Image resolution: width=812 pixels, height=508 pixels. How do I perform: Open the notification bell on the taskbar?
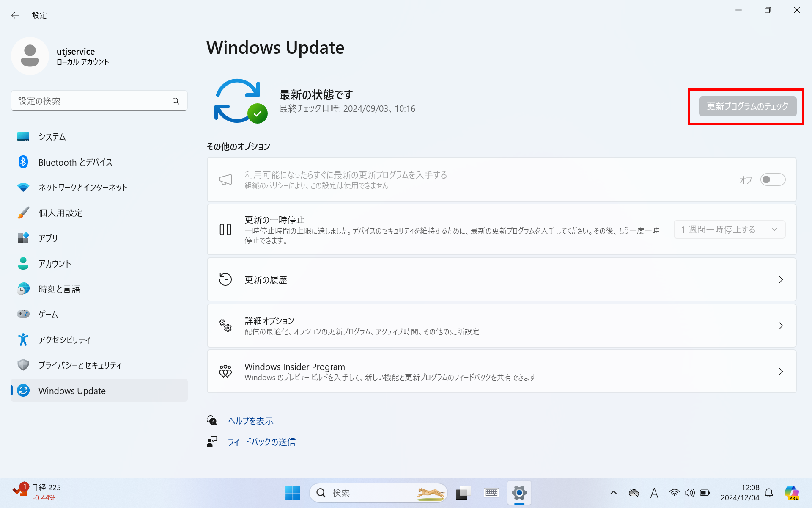click(769, 493)
